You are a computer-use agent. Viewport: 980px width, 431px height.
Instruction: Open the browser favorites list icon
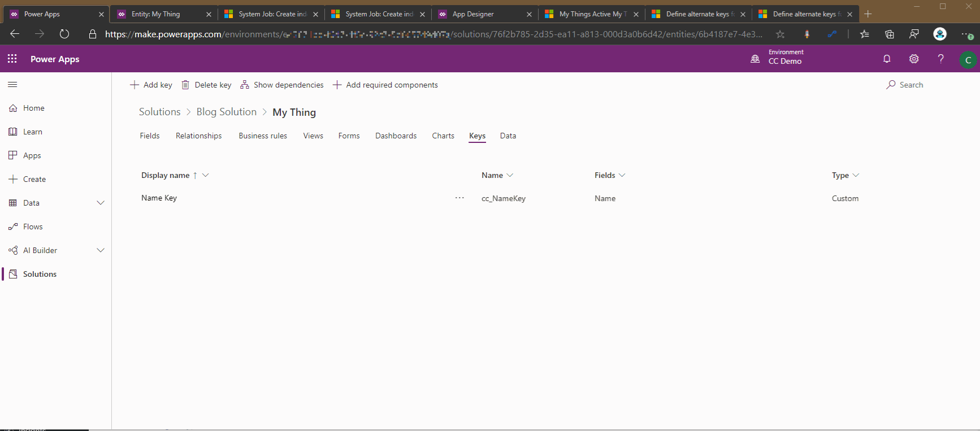[864, 34]
